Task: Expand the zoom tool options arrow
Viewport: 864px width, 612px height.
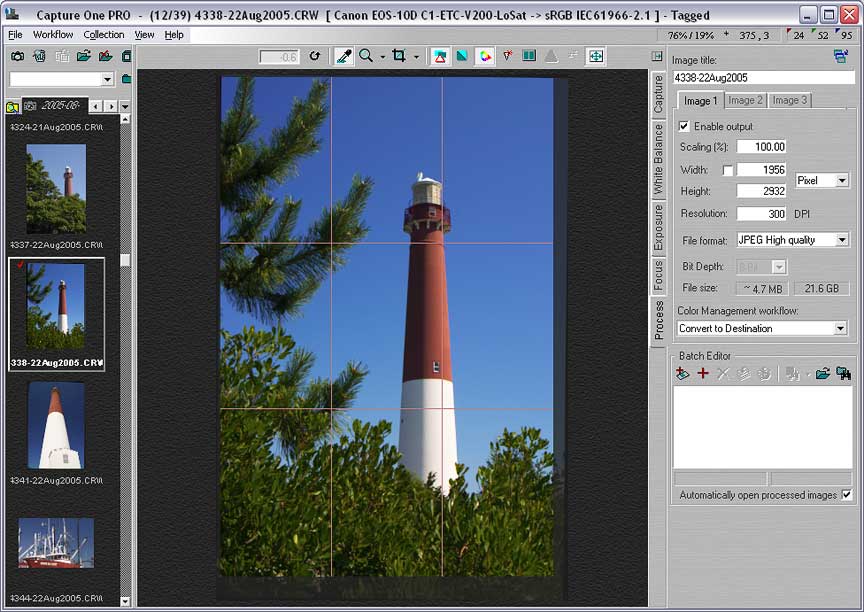Action: (x=382, y=57)
